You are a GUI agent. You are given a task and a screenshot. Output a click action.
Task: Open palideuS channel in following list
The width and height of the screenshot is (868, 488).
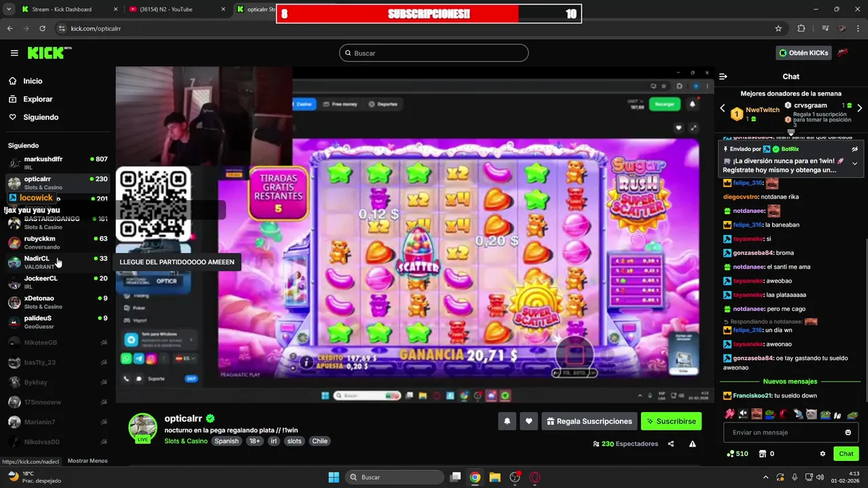58,322
